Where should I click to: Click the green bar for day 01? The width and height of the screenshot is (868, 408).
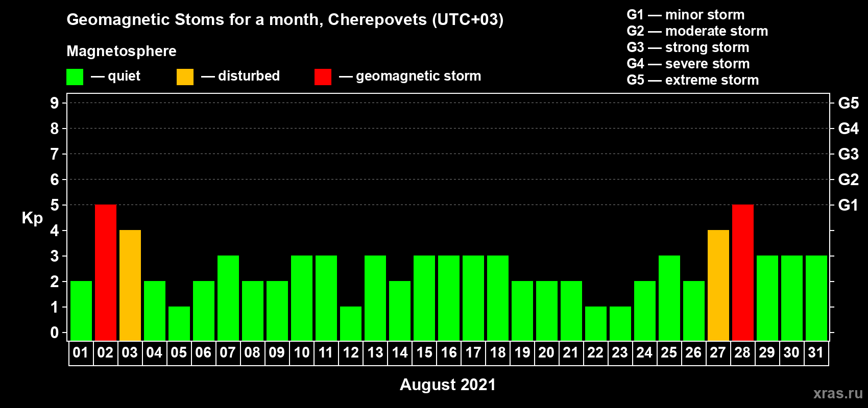click(x=81, y=311)
